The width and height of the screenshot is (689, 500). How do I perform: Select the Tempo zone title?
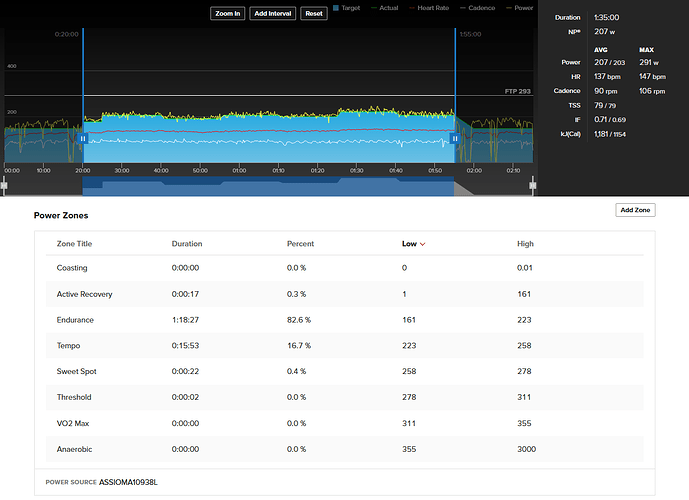(68, 346)
